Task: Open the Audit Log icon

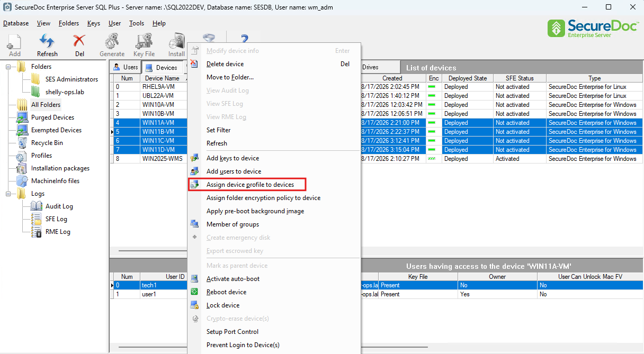Action: tap(37, 206)
